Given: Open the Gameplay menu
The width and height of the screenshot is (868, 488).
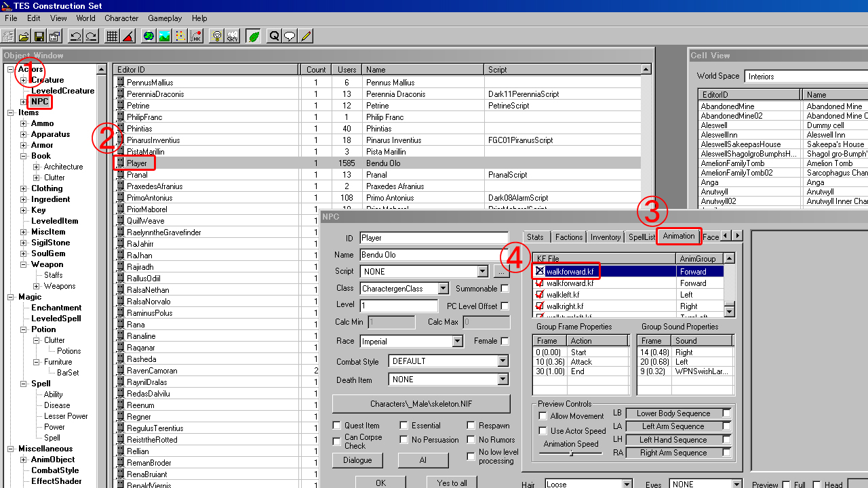Looking at the screenshot, I should tap(165, 18).
